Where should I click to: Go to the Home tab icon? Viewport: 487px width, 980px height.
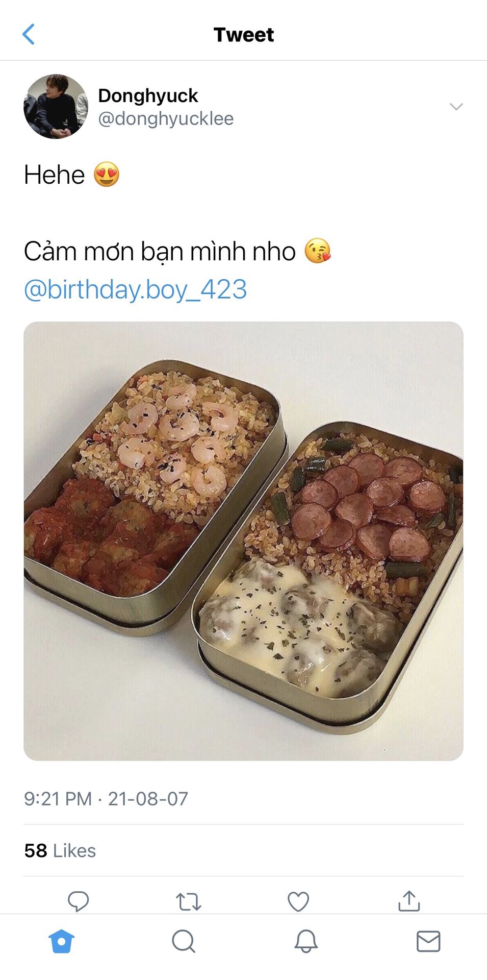tap(62, 941)
